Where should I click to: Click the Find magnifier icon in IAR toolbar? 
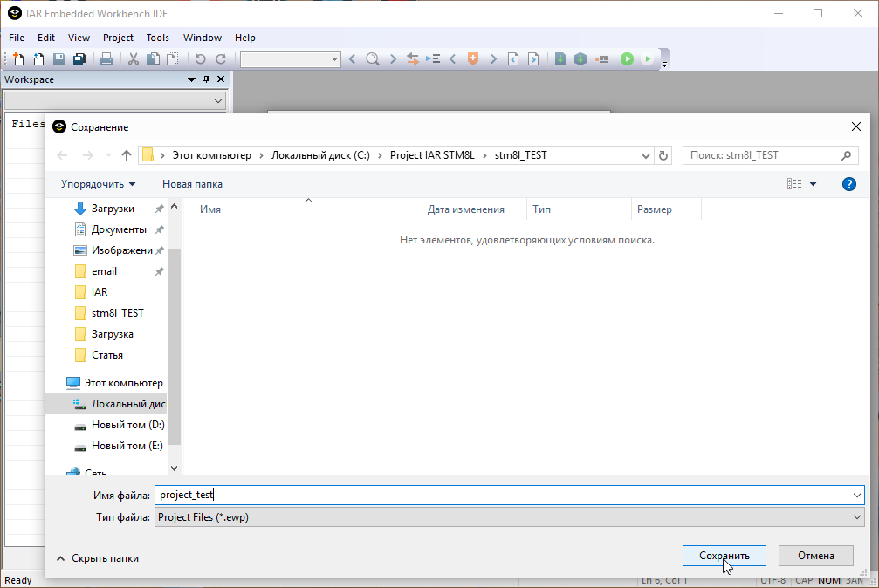coord(372,58)
